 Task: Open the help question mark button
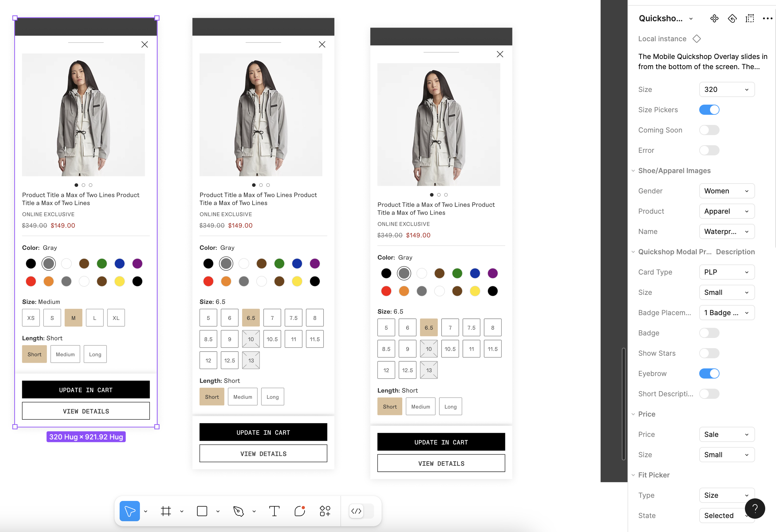(755, 508)
